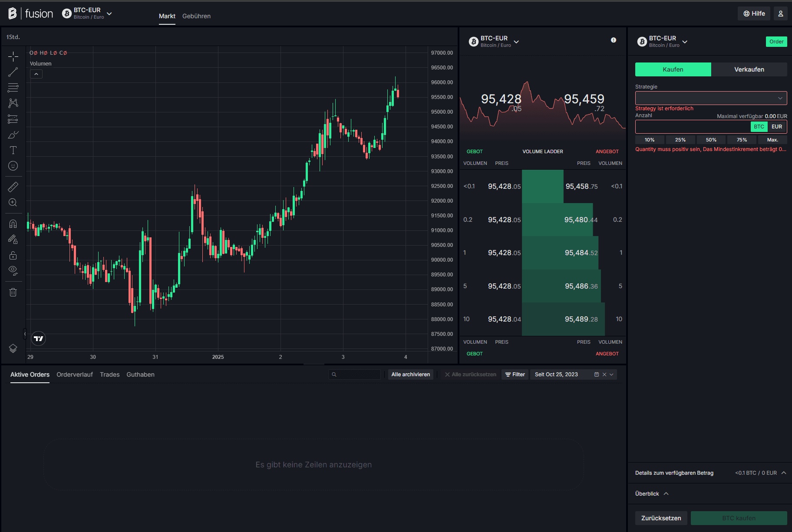Activate the zoom in tool
The image size is (792, 532).
click(x=13, y=203)
